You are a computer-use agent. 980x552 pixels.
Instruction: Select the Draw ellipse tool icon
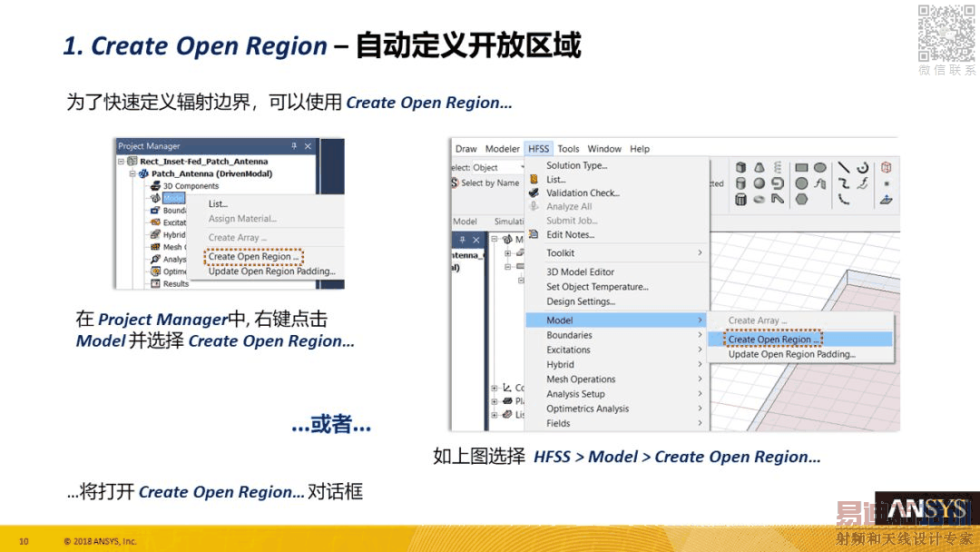pos(820,168)
